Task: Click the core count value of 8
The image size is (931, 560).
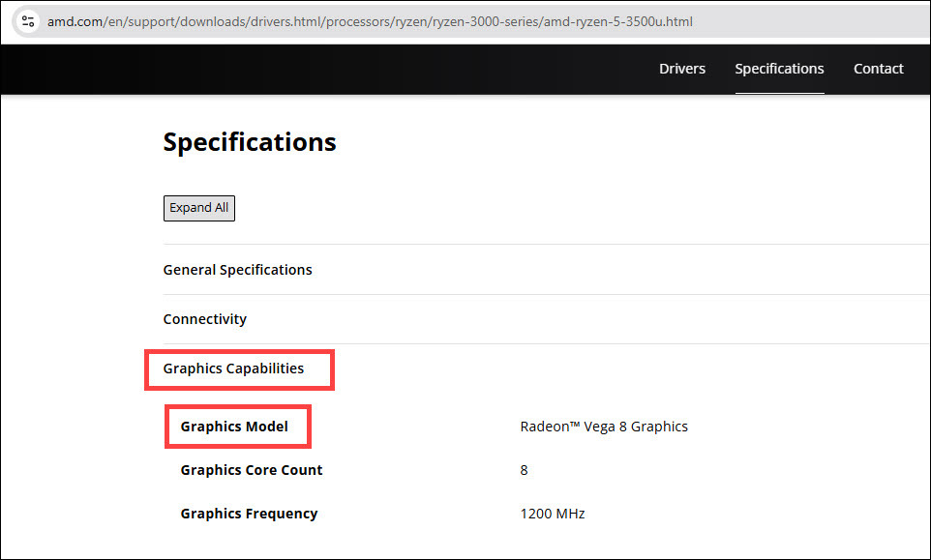Action: [x=524, y=470]
